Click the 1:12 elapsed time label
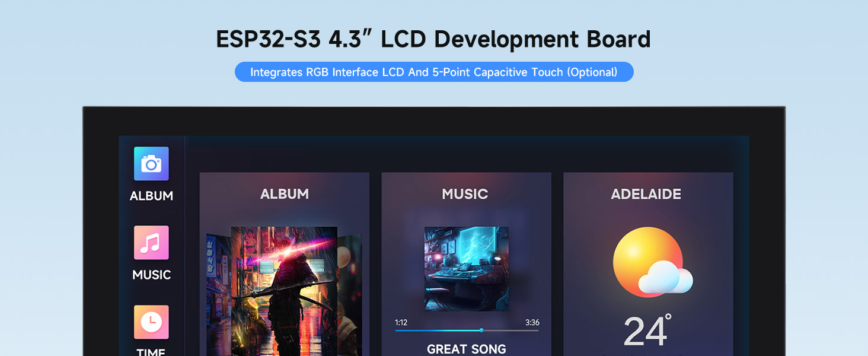This screenshot has height=356, width=868. point(401,323)
